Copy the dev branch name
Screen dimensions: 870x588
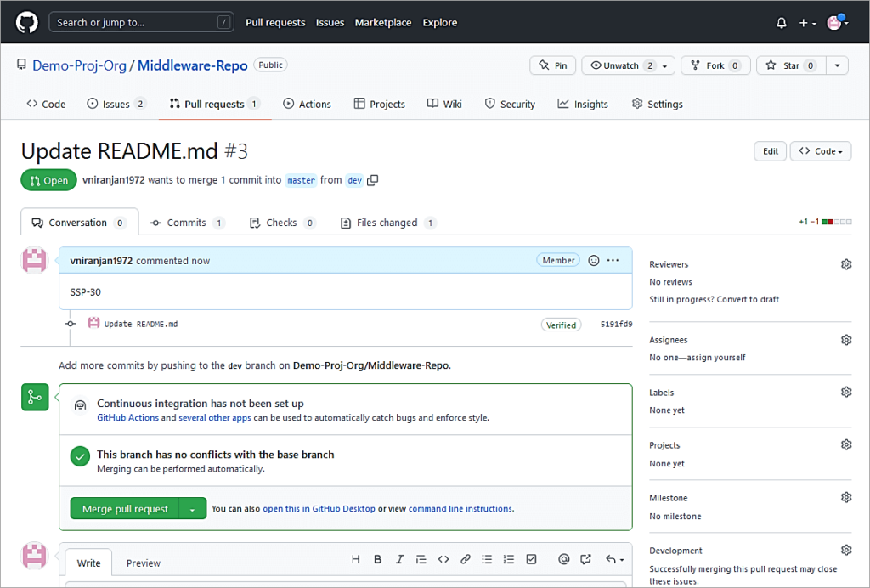[x=372, y=180]
